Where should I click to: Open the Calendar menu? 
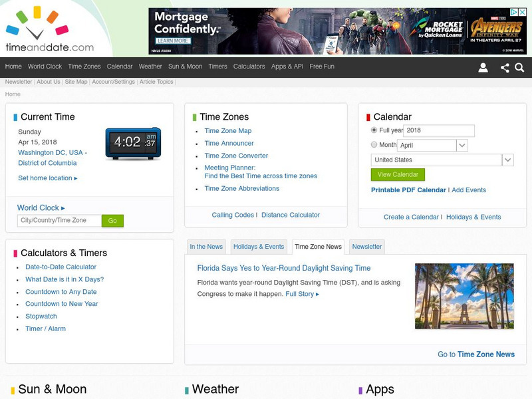click(120, 66)
